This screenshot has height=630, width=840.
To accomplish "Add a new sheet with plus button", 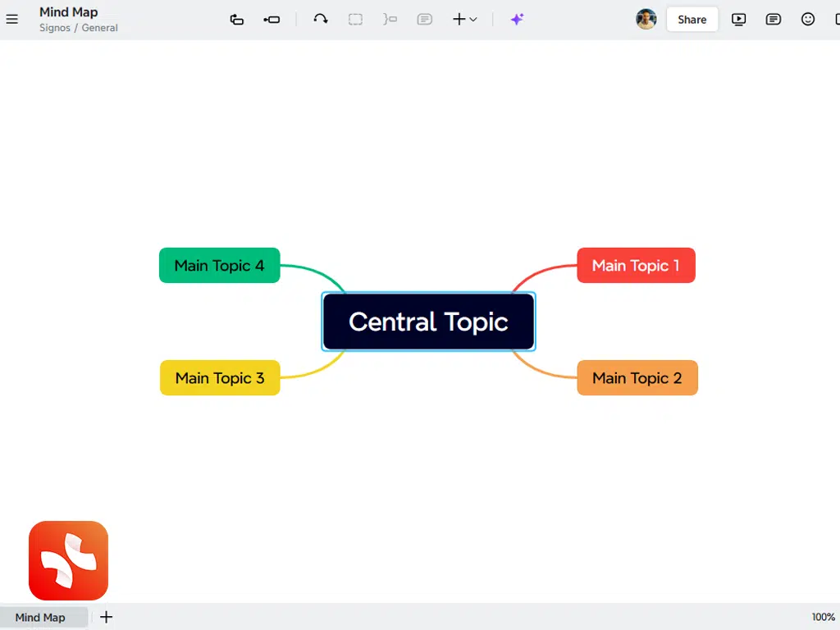I will (x=106, y=617).
